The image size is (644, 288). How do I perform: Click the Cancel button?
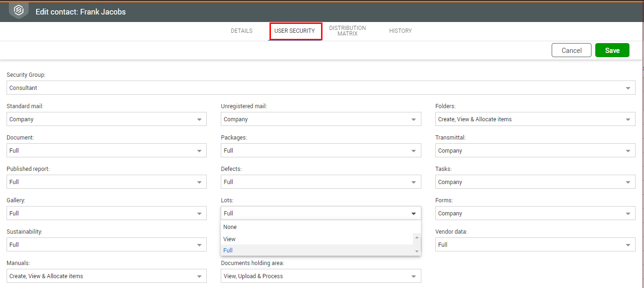coord(571,51)
